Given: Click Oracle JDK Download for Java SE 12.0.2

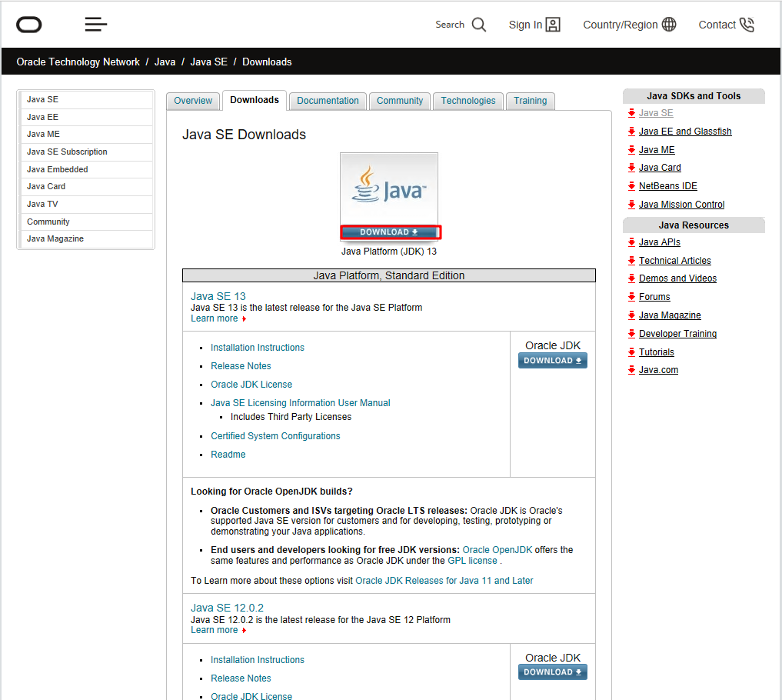Looking at the screenshot, I should 553,672.
